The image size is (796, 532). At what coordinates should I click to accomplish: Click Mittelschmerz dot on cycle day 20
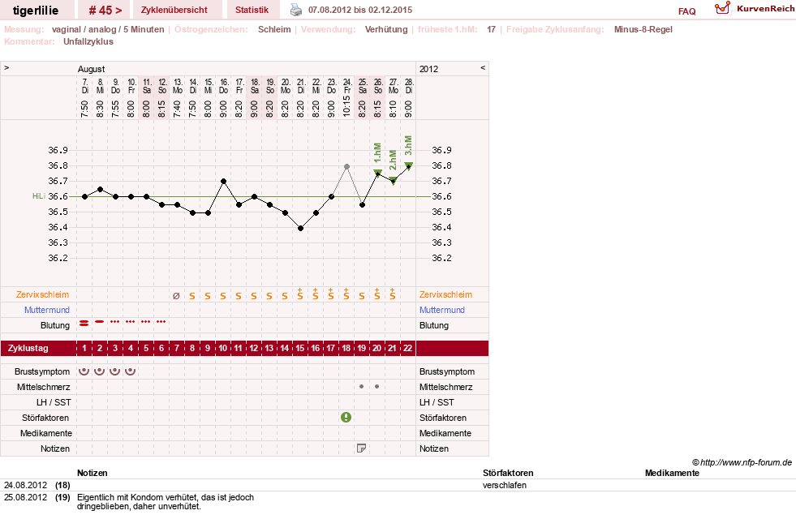coord(376,387)
